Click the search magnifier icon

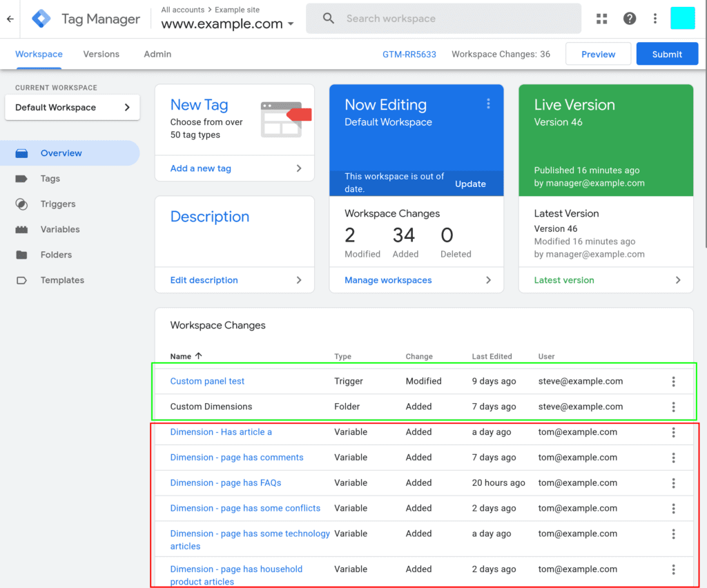[x=329, y=19]
